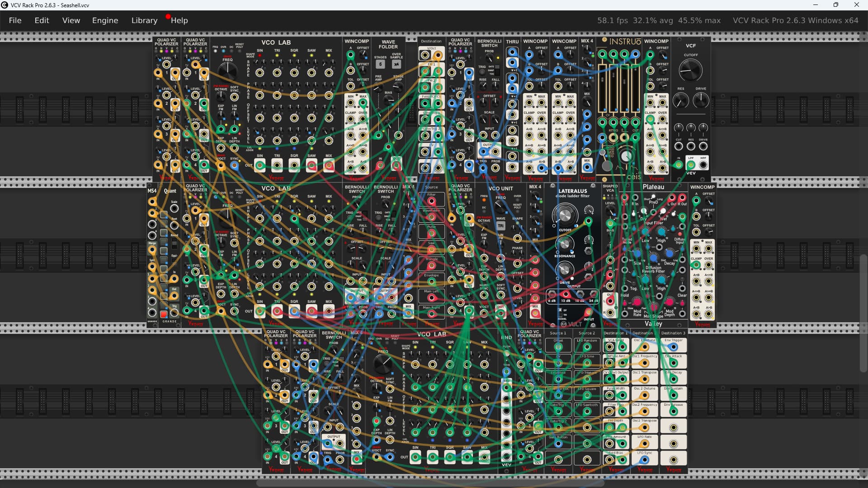
Task: Open VCO UNIT WAVE selector showing TRI
Action: coord(500,225)
